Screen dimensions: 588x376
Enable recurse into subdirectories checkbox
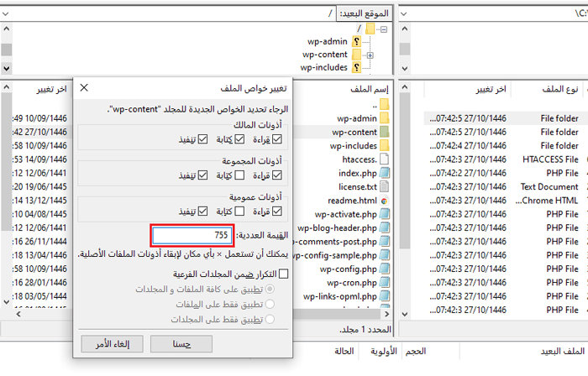(284, 274)
